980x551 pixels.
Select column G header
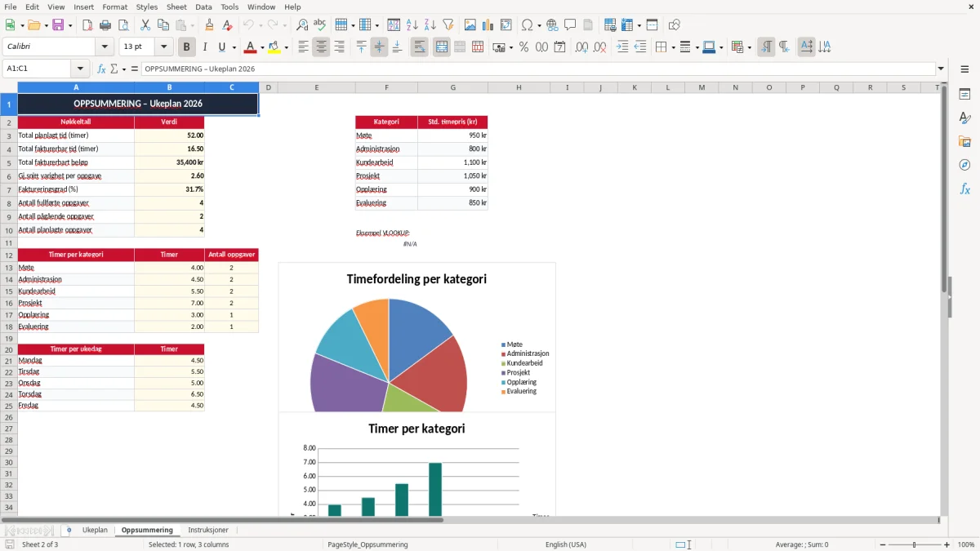coord(452,87)
